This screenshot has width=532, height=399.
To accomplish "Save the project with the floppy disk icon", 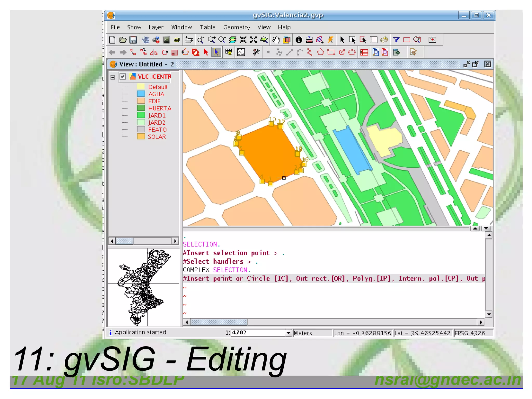I will (133, 40).
